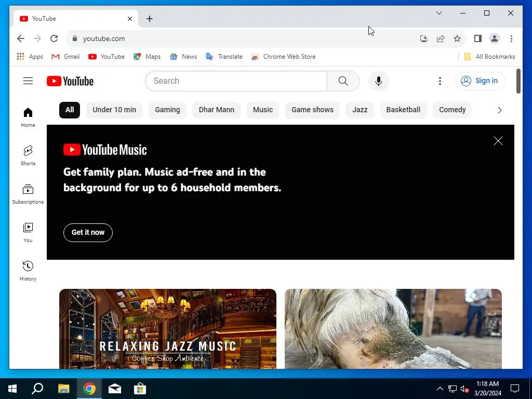Select the Under 10 min chip
532x399 pixels.
[x=114, y=110]
